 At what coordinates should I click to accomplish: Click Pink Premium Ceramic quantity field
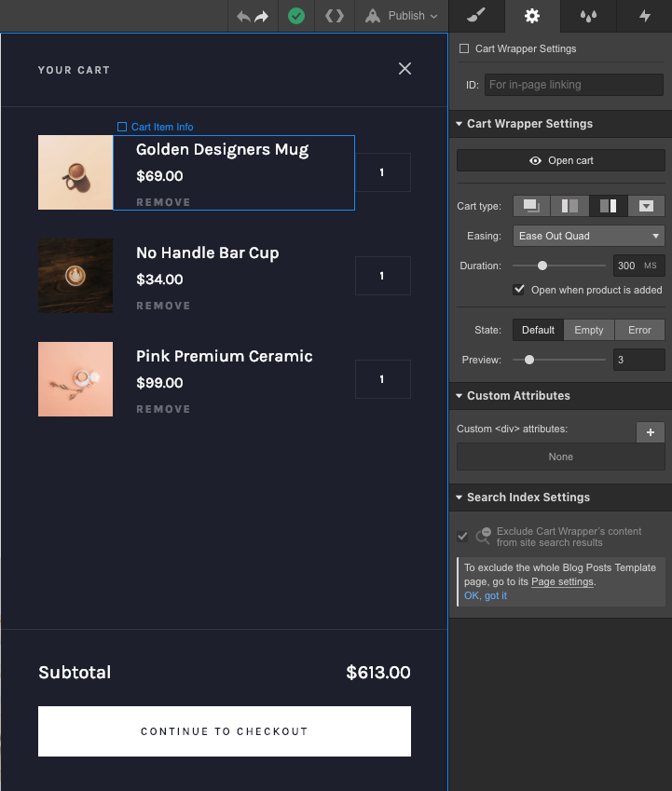pyautogui.click(x=383, y=379)
